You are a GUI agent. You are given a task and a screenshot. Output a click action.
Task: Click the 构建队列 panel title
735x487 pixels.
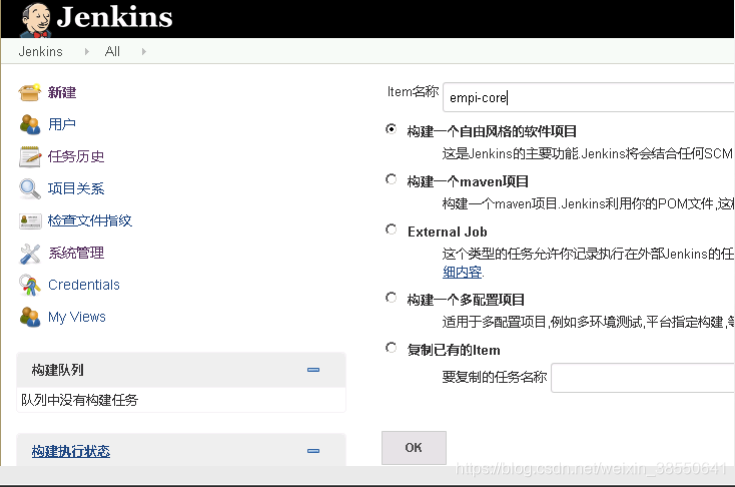click(x=58, y=370)
